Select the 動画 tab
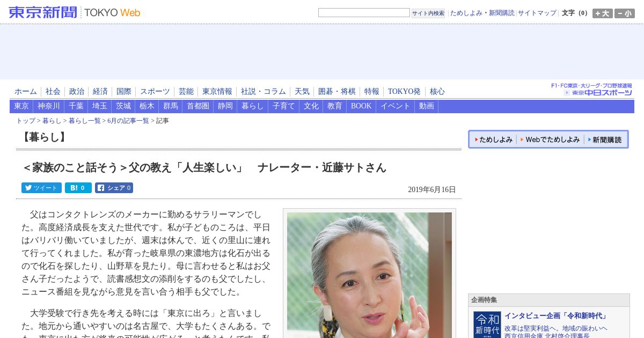 coord(427,106)
